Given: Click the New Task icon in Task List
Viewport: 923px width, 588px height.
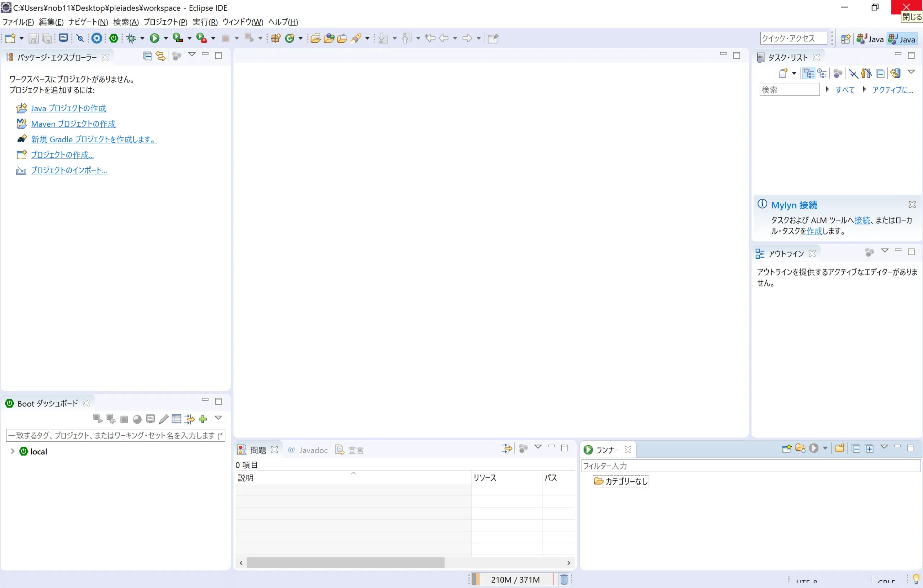Looking at the screenshot, I should (783, 73).
